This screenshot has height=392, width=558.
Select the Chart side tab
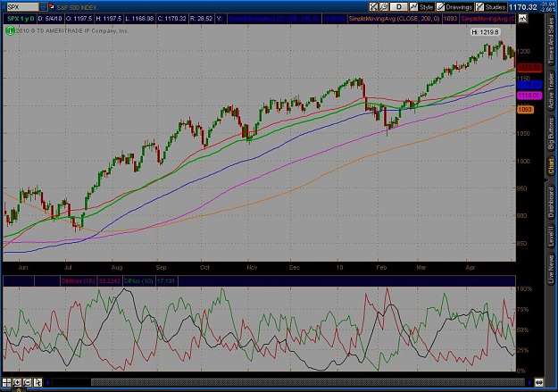551,167
